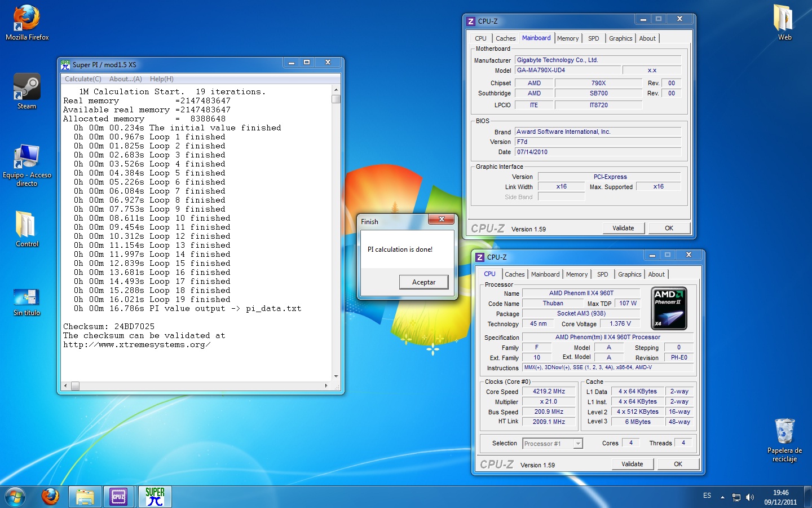Select the Web folder on desktop

click(784, 23)
